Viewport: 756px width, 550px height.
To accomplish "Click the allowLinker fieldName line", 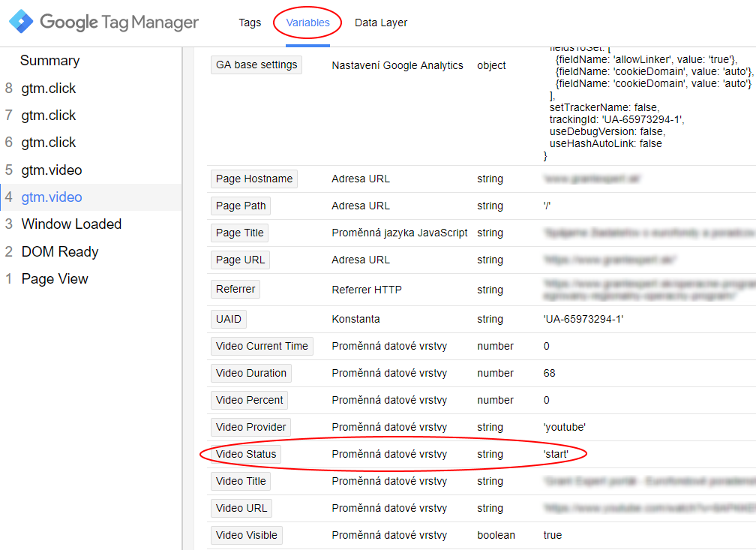I will [x=646, y=59].
